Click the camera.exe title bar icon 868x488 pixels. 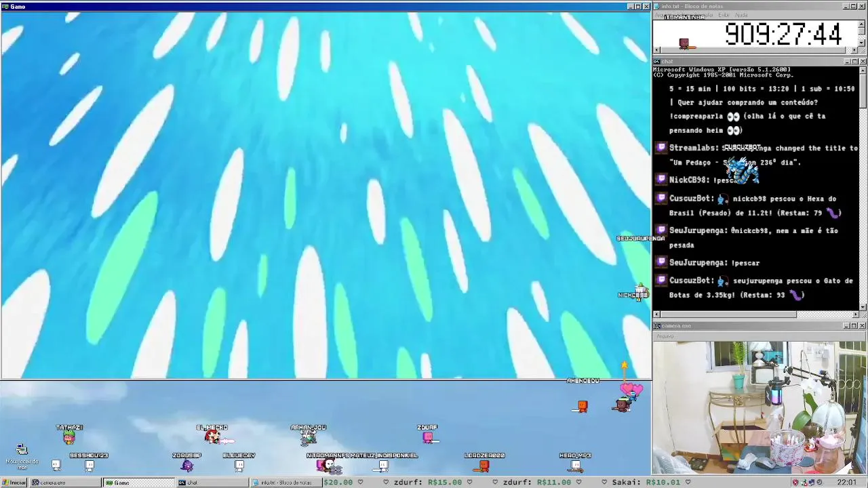click(x=657, y=326)
